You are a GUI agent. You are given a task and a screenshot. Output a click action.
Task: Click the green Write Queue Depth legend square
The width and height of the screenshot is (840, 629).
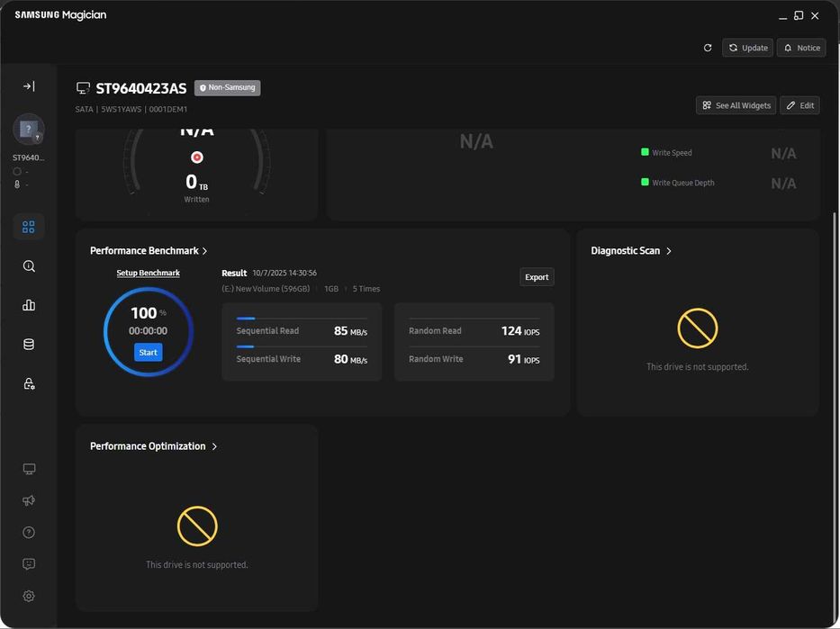645,182
